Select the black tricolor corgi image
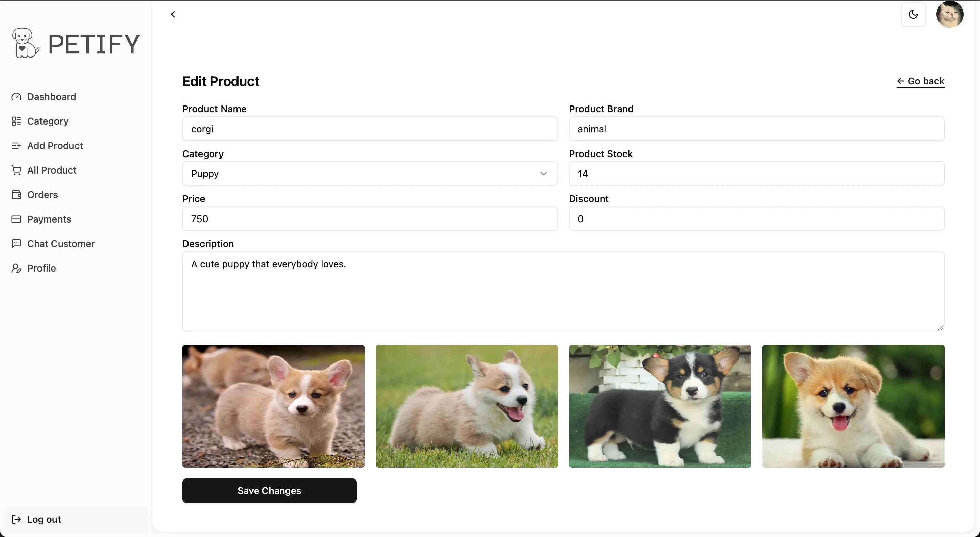980x537 pixels. click(x=660, y=406)
